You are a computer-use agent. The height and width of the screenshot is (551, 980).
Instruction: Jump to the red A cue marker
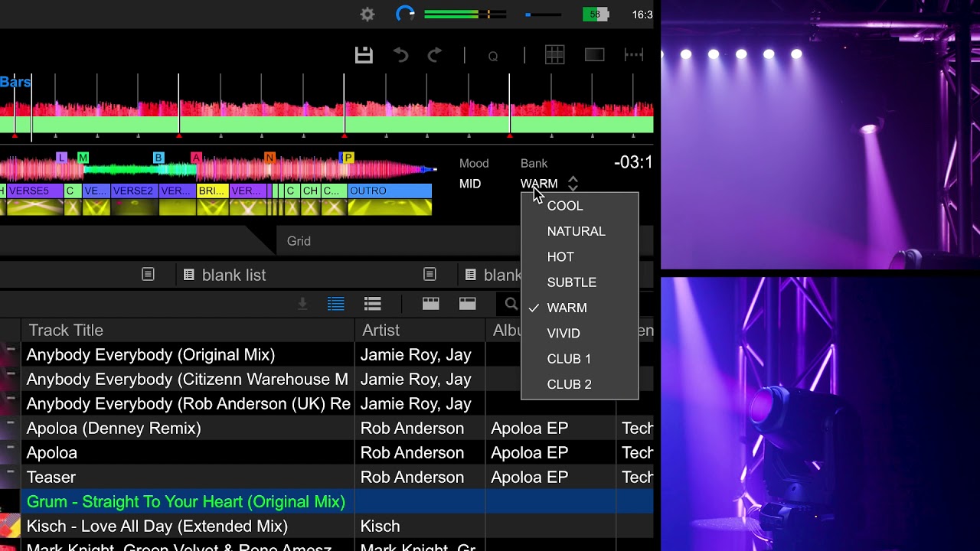point(196,158)
